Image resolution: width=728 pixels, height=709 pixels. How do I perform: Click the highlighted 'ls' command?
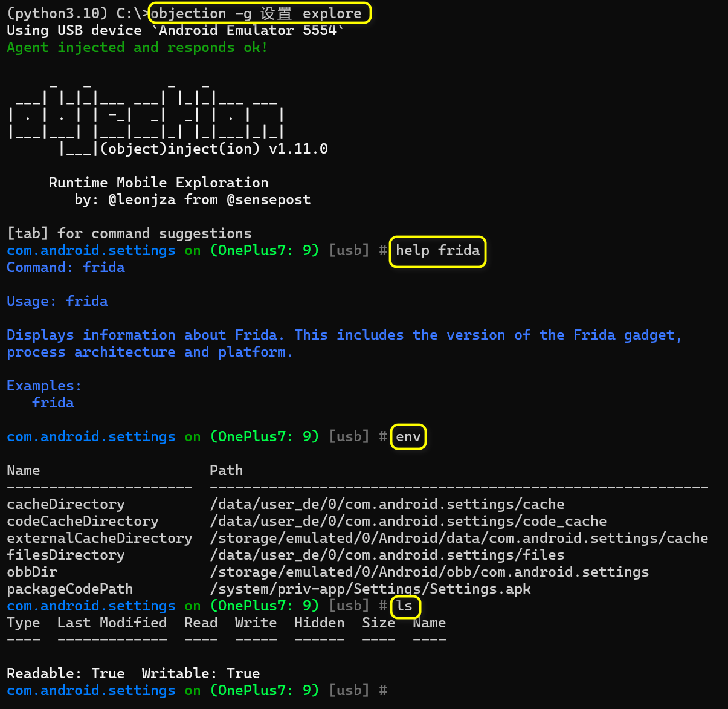[x=405, y=606]
